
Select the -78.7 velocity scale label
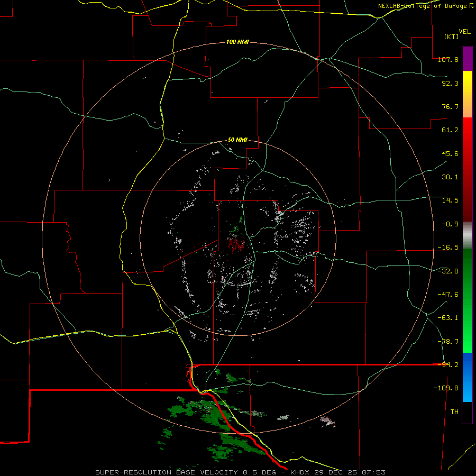coord(448,342)
